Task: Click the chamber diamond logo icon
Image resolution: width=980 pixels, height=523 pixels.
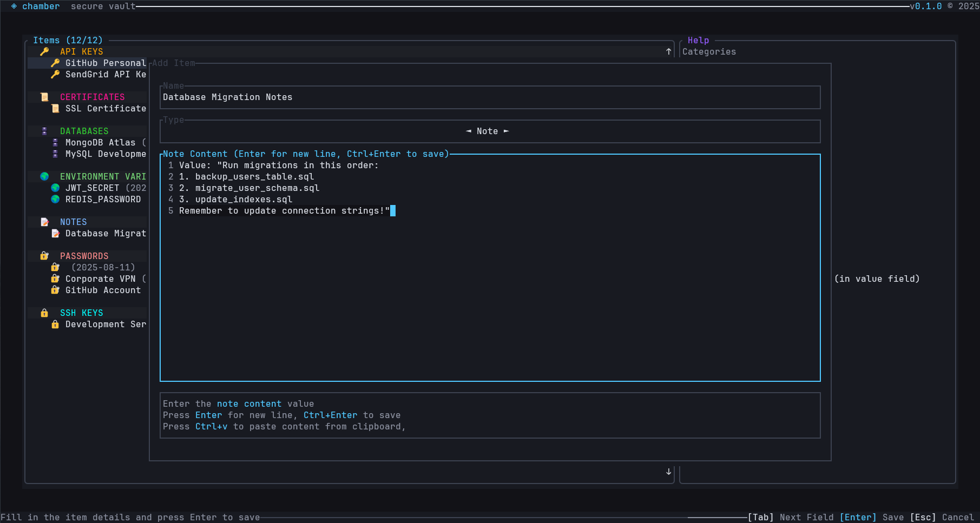Action: (x=14, y=6)
